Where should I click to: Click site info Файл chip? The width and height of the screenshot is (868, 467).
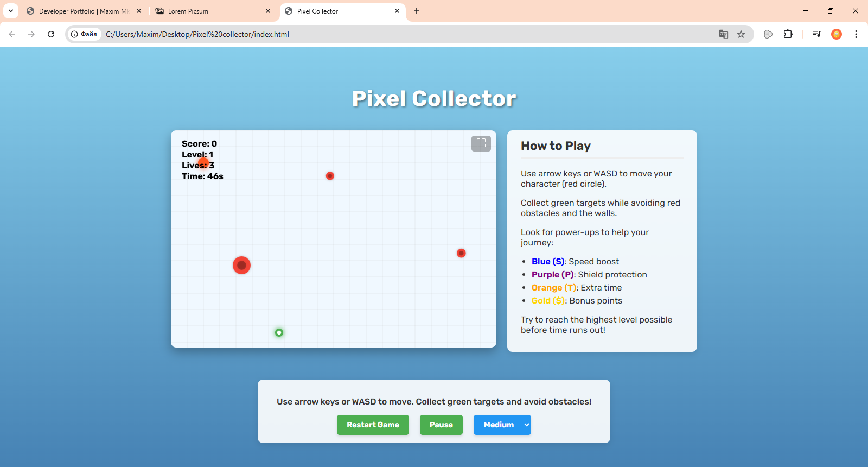pos(84,34)
